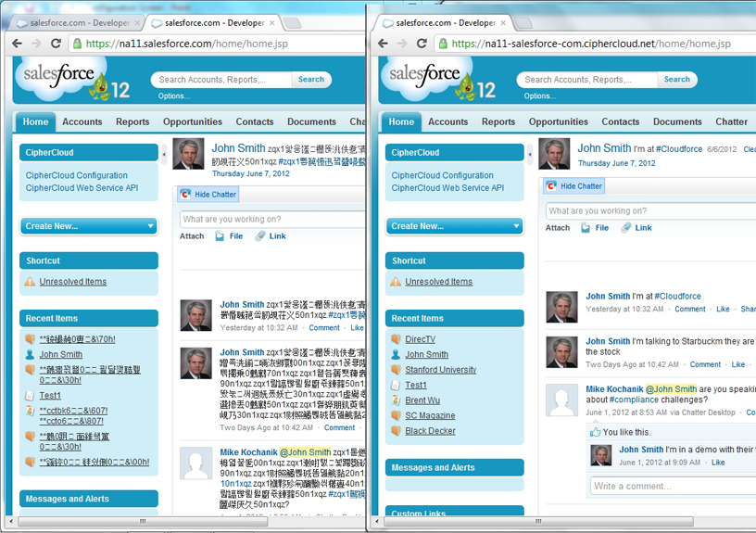Image resolution: width=756 pixels, height=533 pixels.
Task: Collapse sidebar arrow in right window
Action: click(x=530, y=155)
